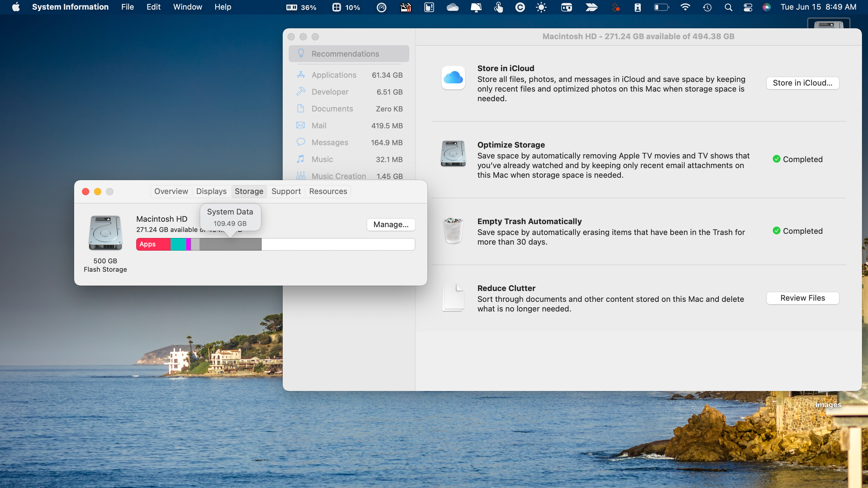The width and height of the screenshot is (868, 488).
Task: Switch to the Support tab
Action: [x=286, y=191]
